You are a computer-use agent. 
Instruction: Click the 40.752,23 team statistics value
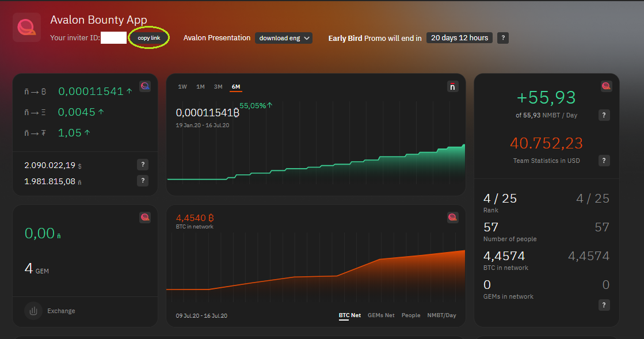coord(546,143)
